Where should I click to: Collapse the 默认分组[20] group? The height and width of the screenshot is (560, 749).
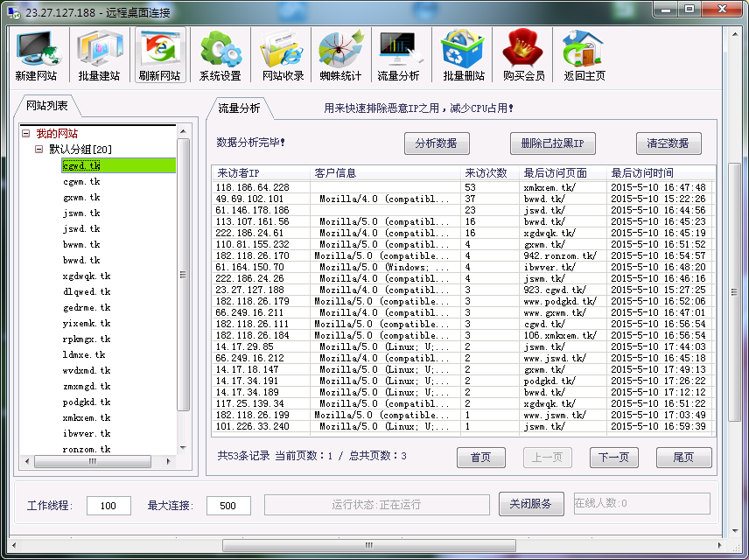(39, 150)
